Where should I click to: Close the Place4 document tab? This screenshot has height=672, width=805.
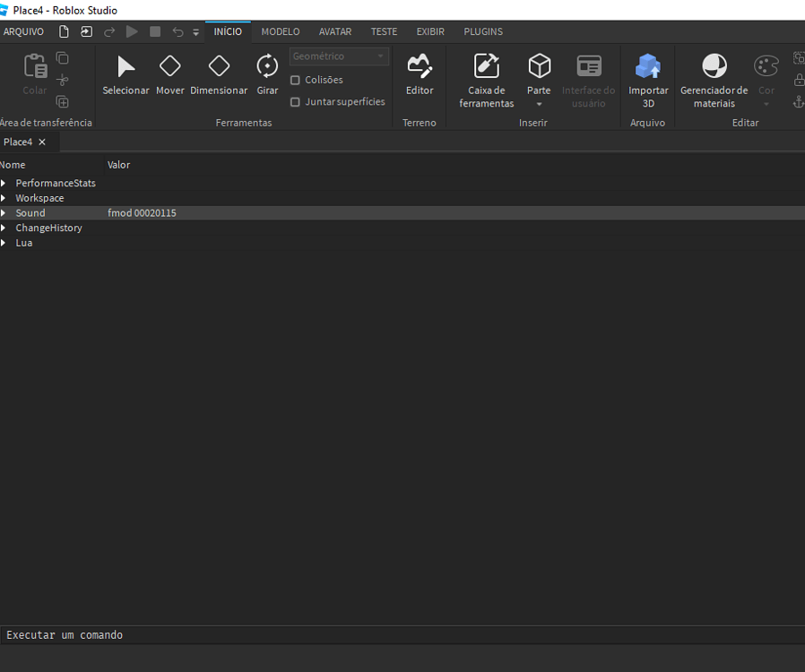point(42,142)
